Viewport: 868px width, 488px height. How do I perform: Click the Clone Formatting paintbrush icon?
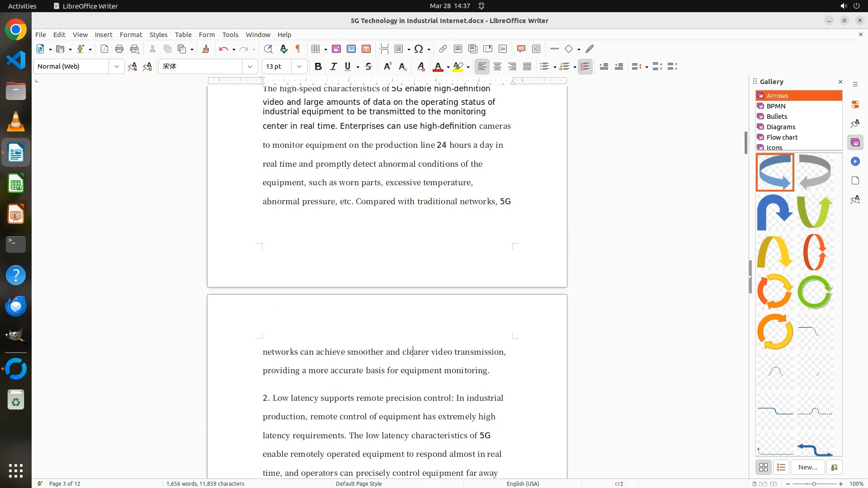click(206, 49)
